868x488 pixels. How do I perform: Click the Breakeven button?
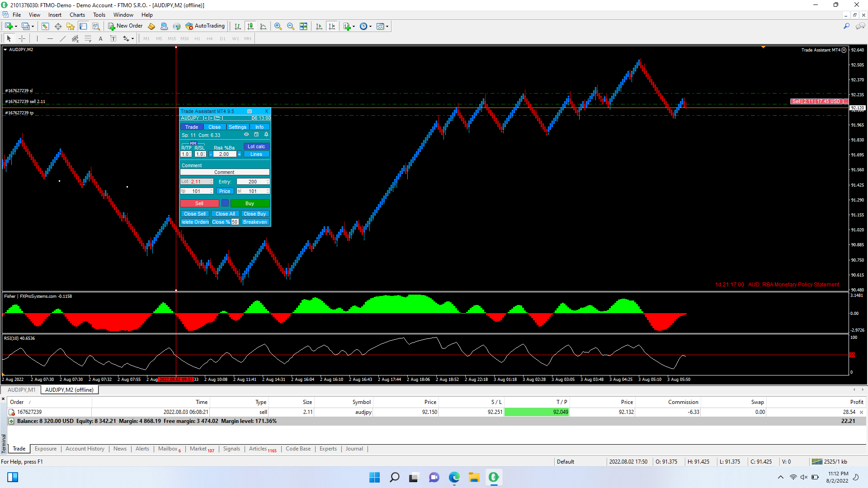coord(255,222)
